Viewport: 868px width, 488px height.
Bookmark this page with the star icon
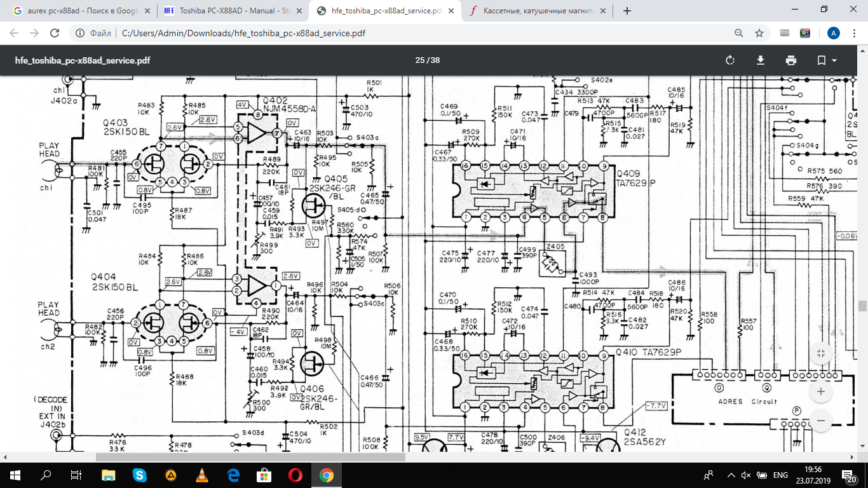(759, 33)
